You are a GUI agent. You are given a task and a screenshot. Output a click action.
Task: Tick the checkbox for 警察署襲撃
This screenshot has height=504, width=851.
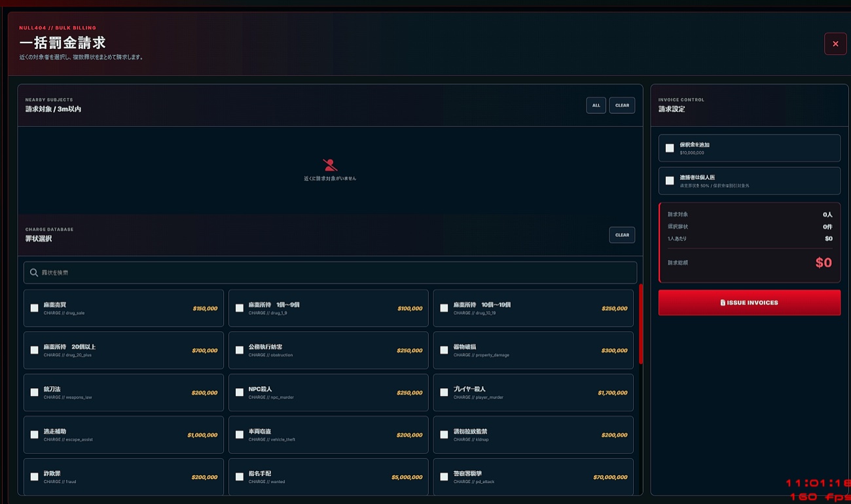pyautogui.click(x=444, y=477)
